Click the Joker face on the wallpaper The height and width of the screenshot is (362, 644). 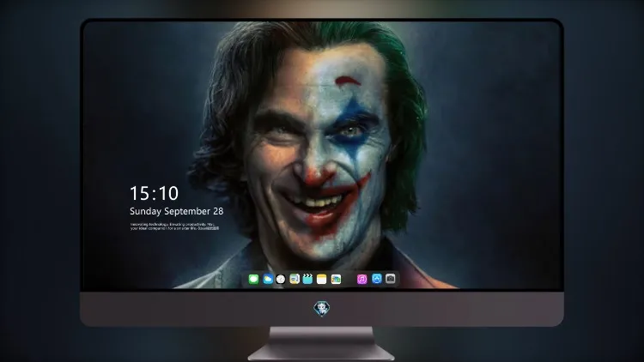coord(320,156)
